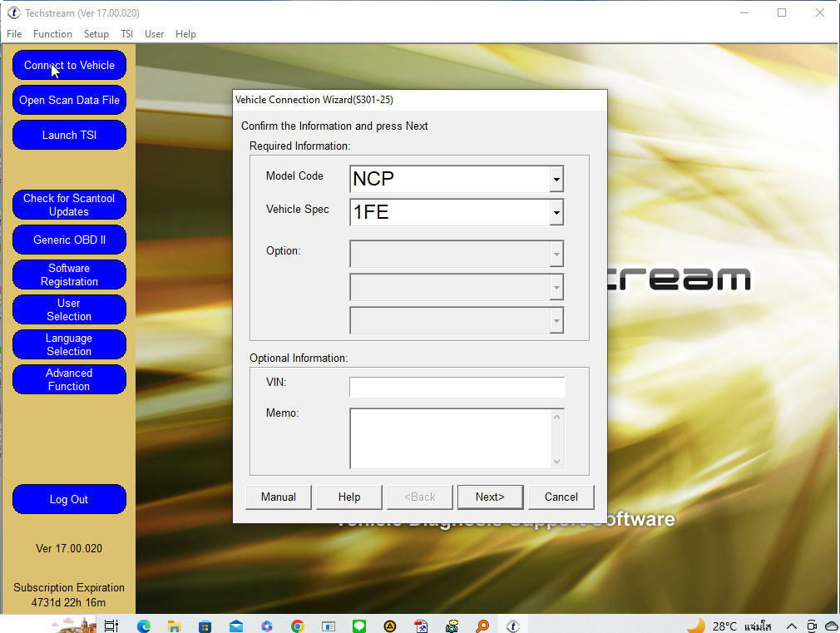The height and width of the screenshot is (633, 840).
Task: Click the Generic OBD II button
Action: tap(69, 240)
